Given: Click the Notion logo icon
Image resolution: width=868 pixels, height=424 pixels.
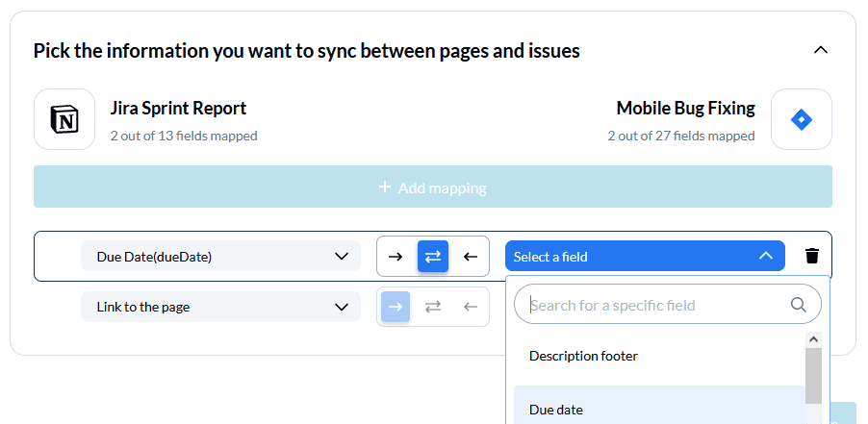Looking at the screenshot, I should (64, 119).
